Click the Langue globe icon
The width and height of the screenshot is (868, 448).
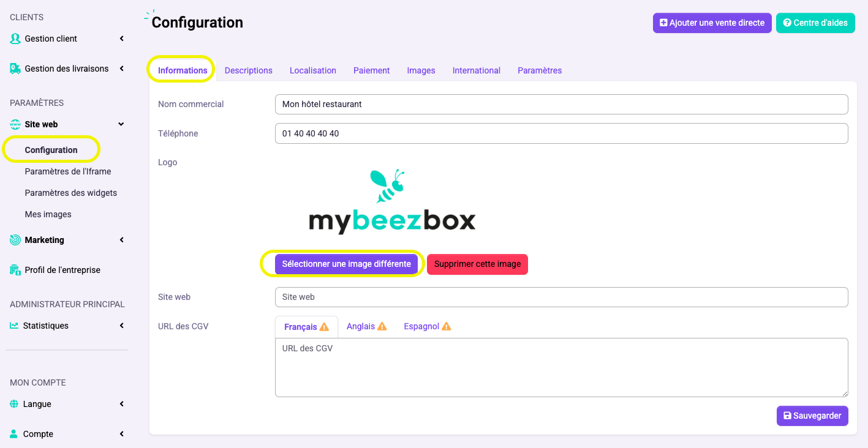pos(14,404)
